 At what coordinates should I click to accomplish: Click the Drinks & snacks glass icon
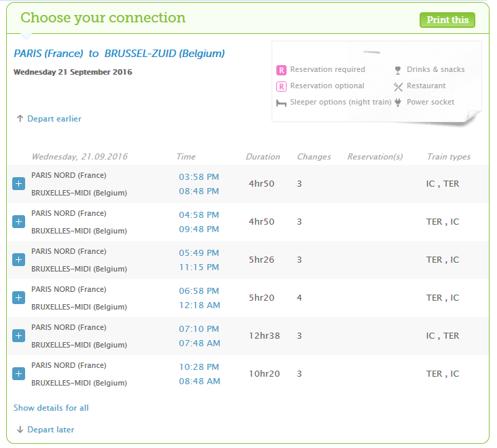[399, 70]
